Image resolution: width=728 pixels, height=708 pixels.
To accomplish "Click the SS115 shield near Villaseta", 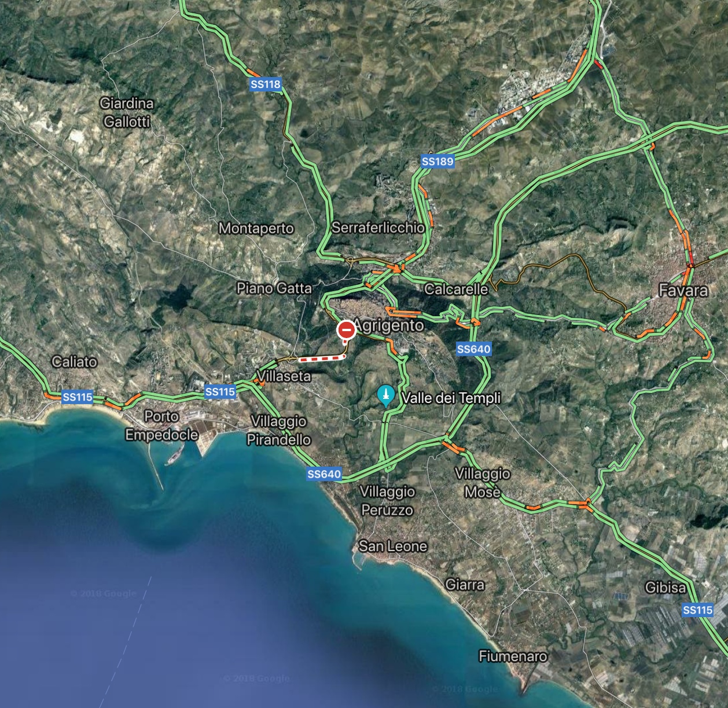I will [220, 392].
